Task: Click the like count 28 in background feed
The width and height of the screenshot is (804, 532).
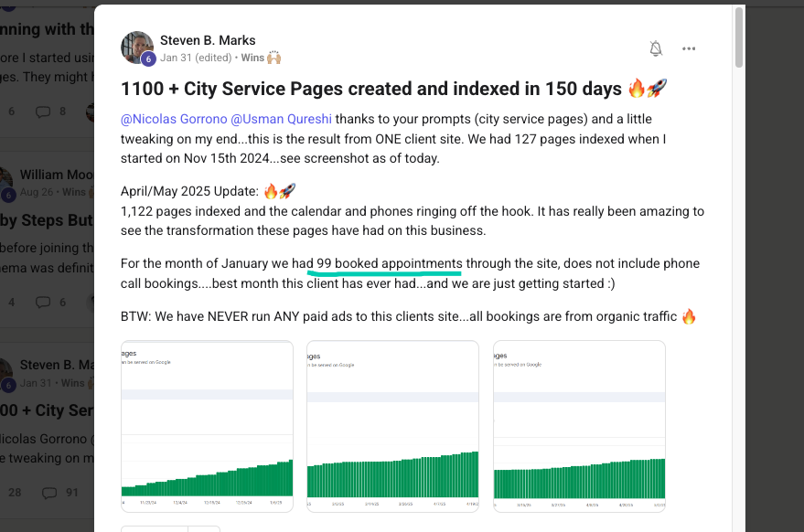Action: [x=15, y=493]
